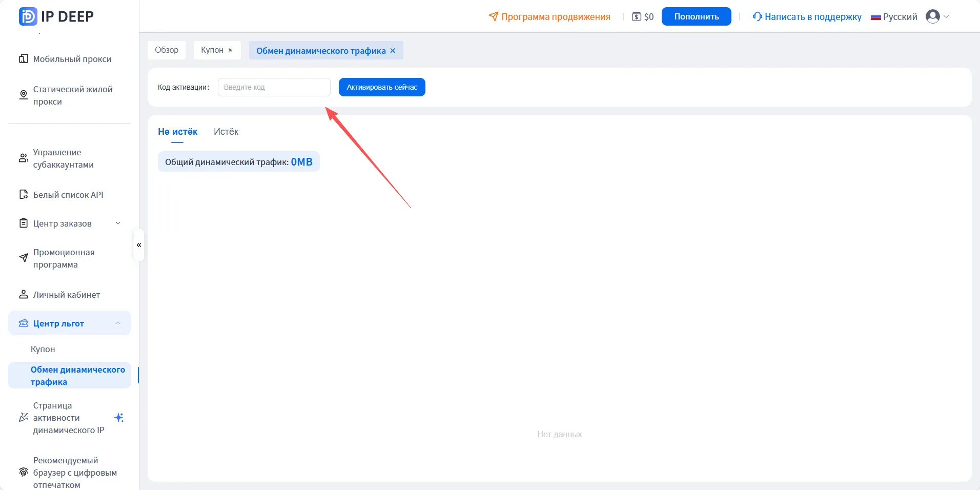
Task: Select the Истёк tab
Action: click(x=226, y=132)
